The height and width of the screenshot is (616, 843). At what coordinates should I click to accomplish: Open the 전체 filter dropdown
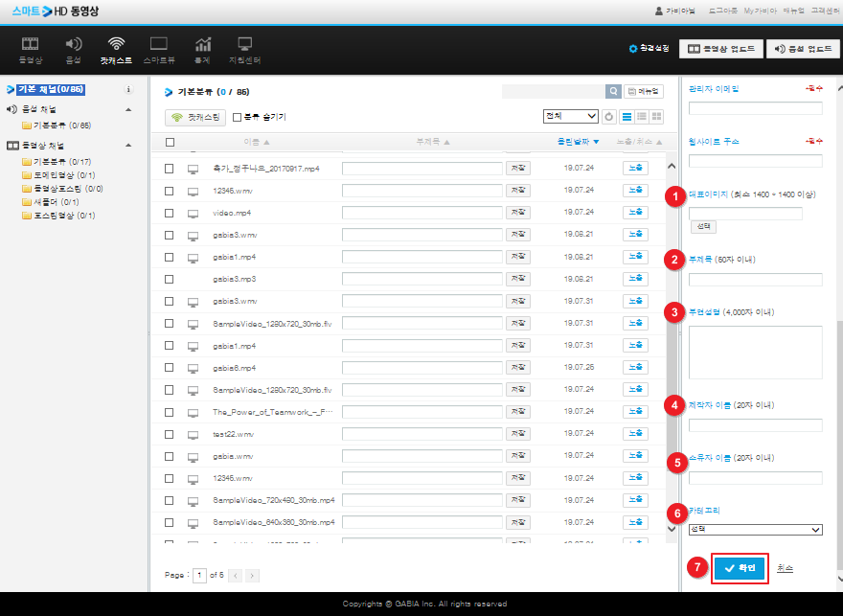pos(570,116)
